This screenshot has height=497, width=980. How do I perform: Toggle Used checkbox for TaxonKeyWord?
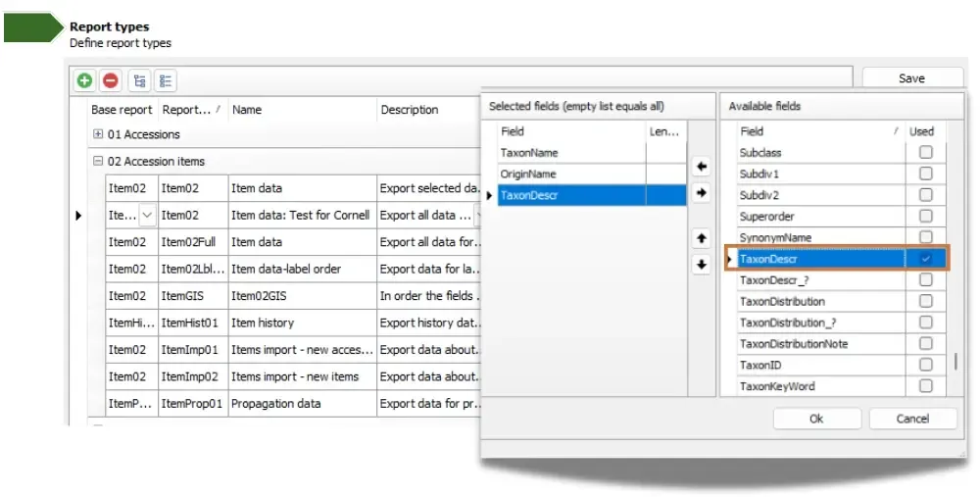coord(926,385)
